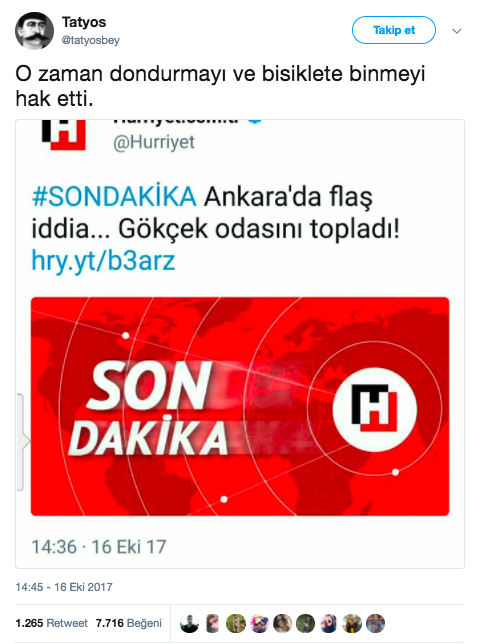Viewport: 481px width, 644px height.
Task: View the 7.716 Beğeni likes list
Action: 129,623
